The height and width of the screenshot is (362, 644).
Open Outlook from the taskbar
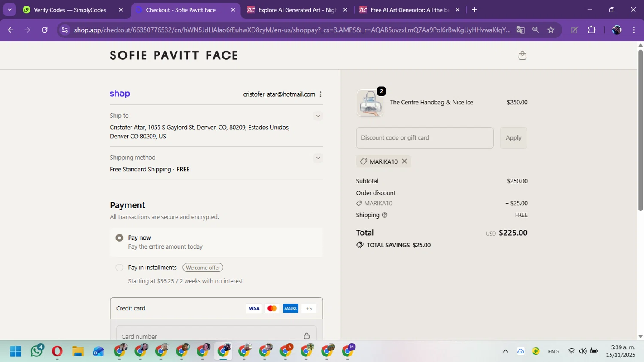(x=98, y=351)
